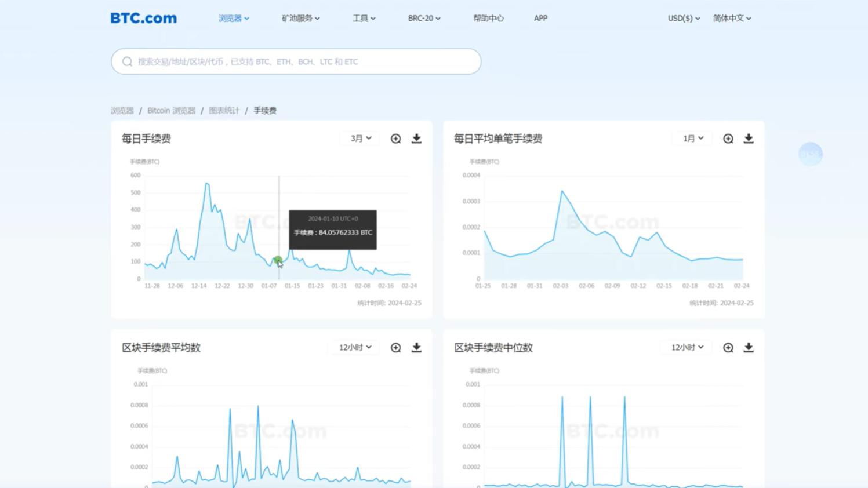Click the green data point on 每日手续费 chart
The image size is (868, 488).
(278, 260)
